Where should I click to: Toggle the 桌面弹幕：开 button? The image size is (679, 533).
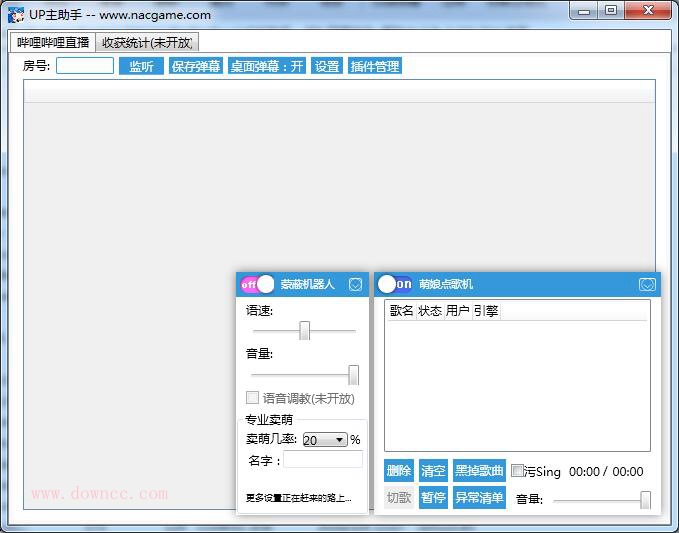266,66
